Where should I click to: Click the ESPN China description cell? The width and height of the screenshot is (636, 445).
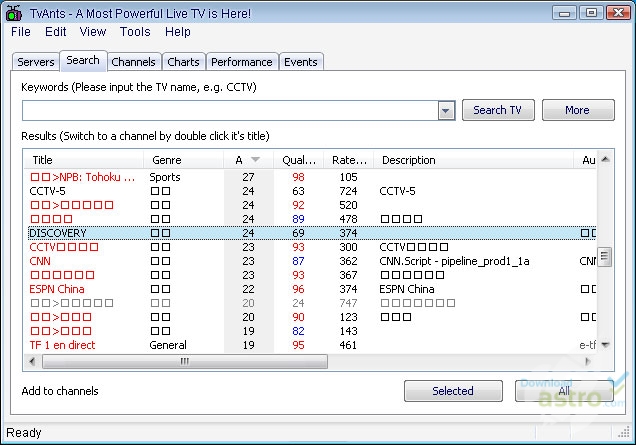(407, 289)
